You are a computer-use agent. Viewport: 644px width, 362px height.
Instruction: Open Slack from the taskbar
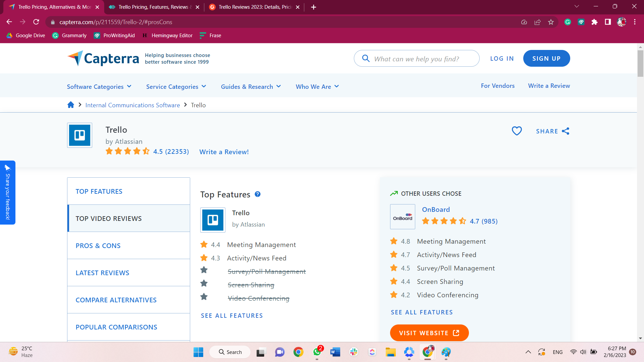coord(354,352)
